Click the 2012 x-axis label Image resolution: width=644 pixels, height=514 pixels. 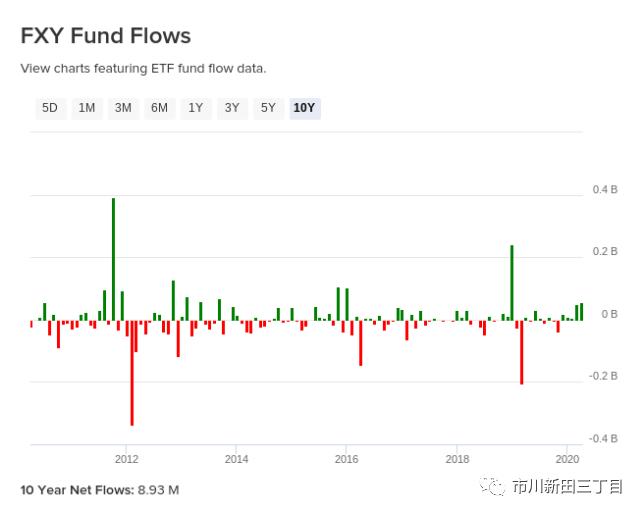click(x=126, y=460)
